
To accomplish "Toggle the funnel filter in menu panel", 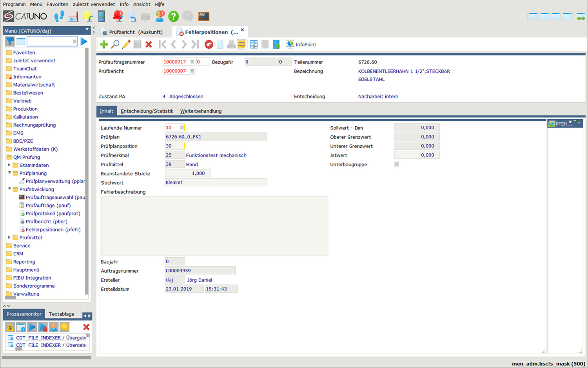I will click(x=10, y=42).
